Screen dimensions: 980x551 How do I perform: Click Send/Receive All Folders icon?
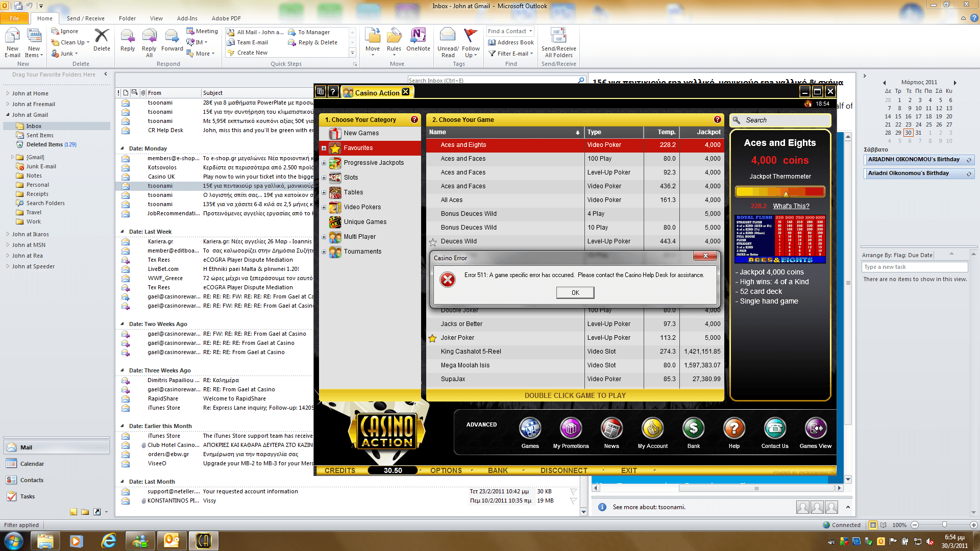558,43
